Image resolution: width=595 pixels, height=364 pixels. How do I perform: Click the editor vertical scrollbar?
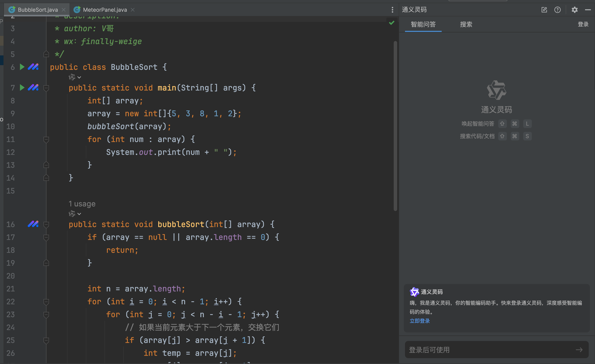[395, 126]
